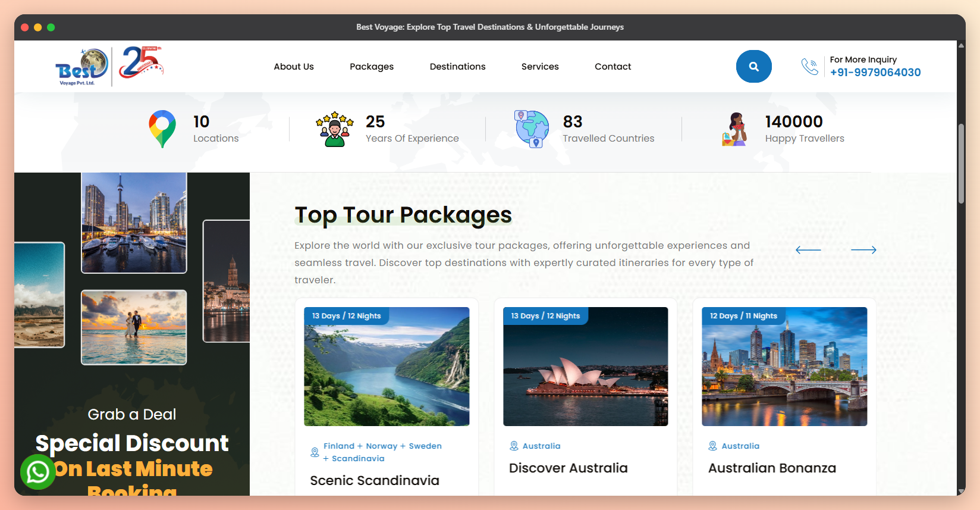Screen dimensions: 980x510
Task: Click location pin icon beside Finland + Norway
Action: point(315,452)
